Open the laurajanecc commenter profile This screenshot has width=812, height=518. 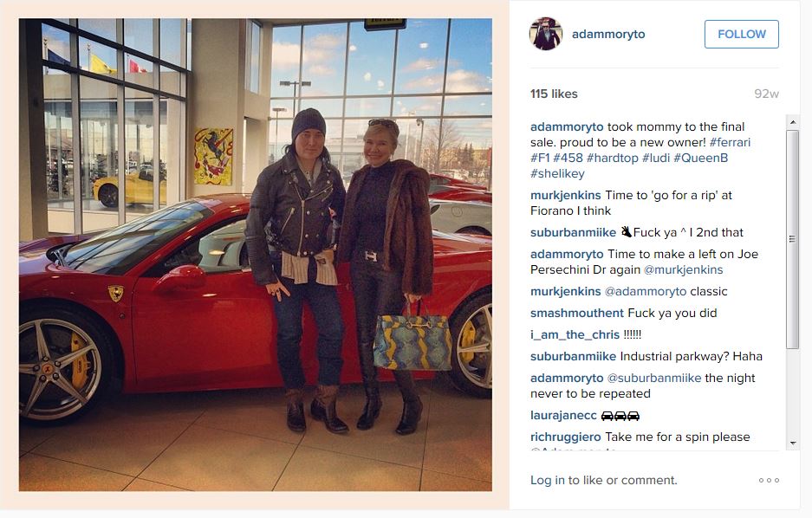[563, 416]
